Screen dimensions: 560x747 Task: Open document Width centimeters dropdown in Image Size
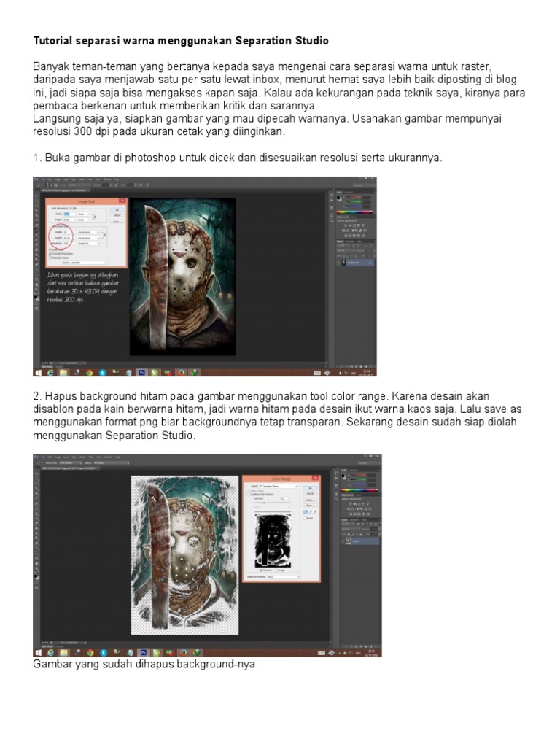(89, 233)
